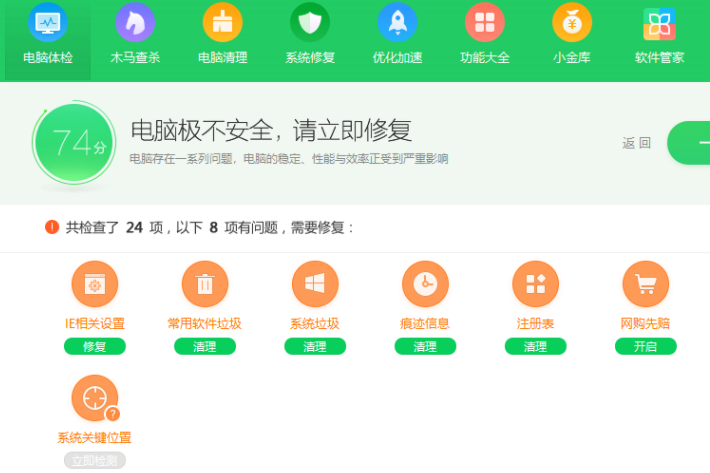
Task: Click the grey 立即检测 button
Action: point(95,460)
